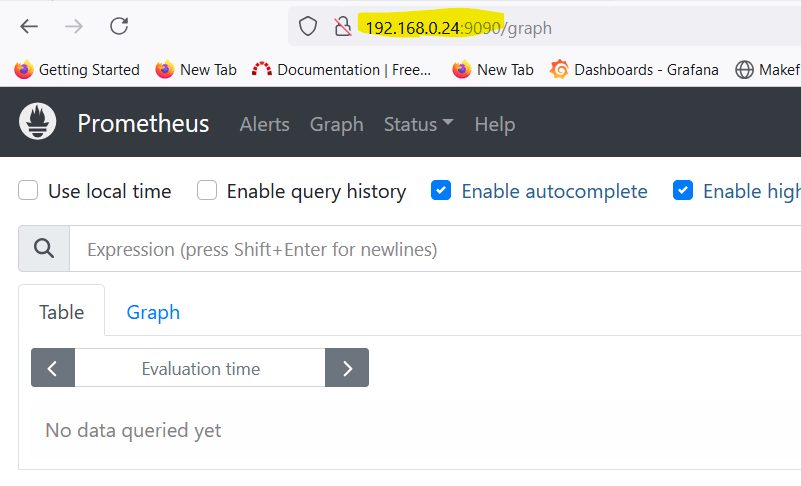Expand the Status dropdown menu

(418, 124)
